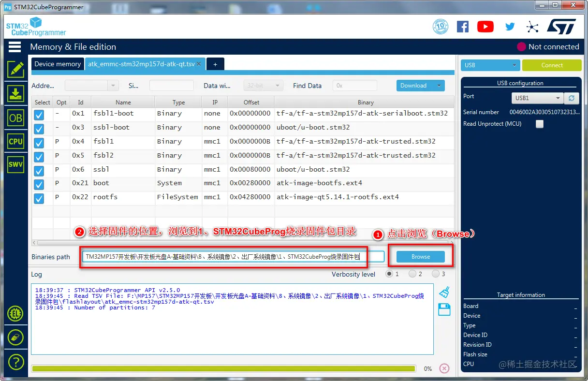
Task: Click the FileSystem type cell
Action: pos(177,197)
